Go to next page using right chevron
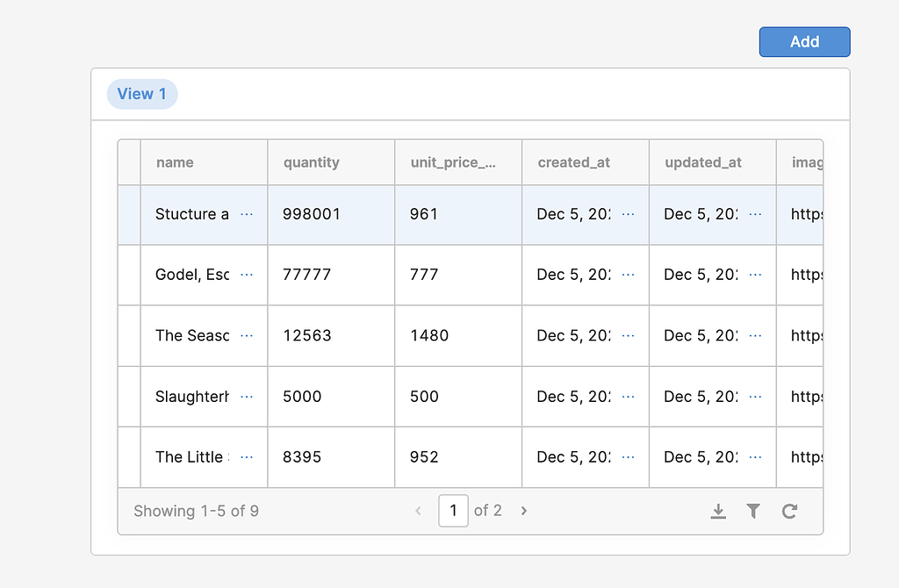The width and height of the screenshot is (899, 588). [523, 511]
